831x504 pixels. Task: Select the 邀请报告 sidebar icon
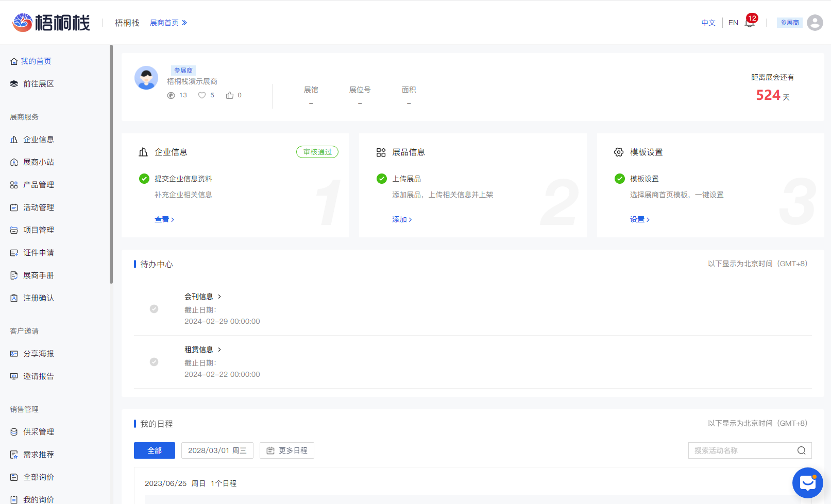(x=14, y=376)
